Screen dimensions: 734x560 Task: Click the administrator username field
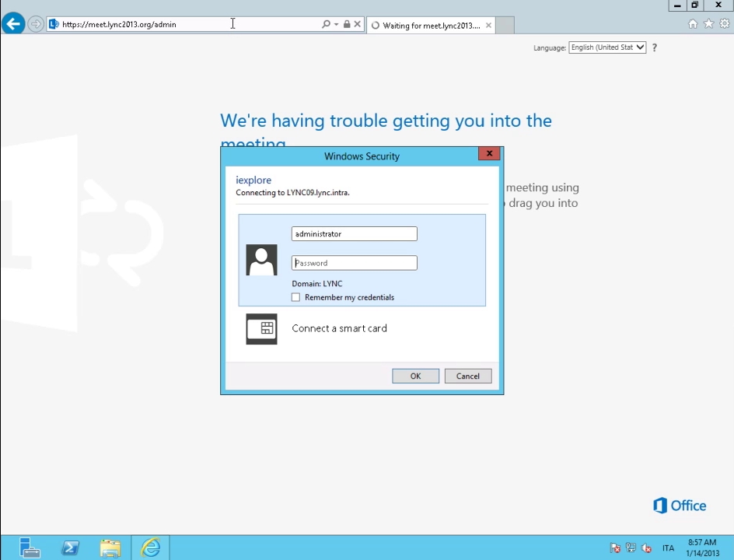click(355, 233)
